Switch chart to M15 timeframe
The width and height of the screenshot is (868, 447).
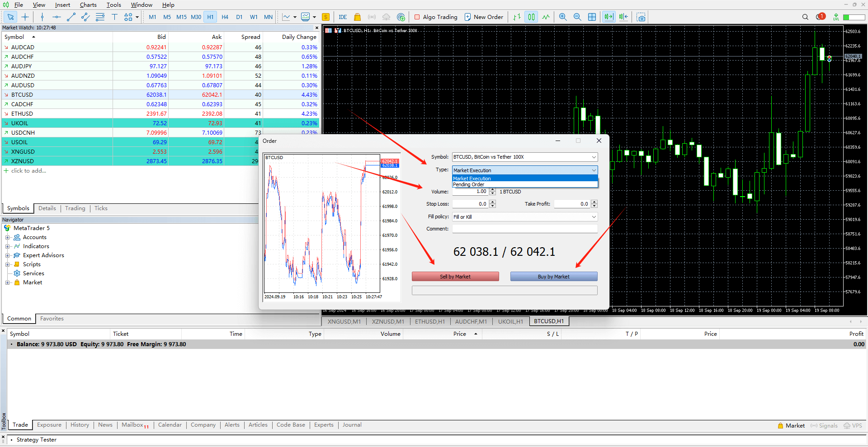coord(181,17)
